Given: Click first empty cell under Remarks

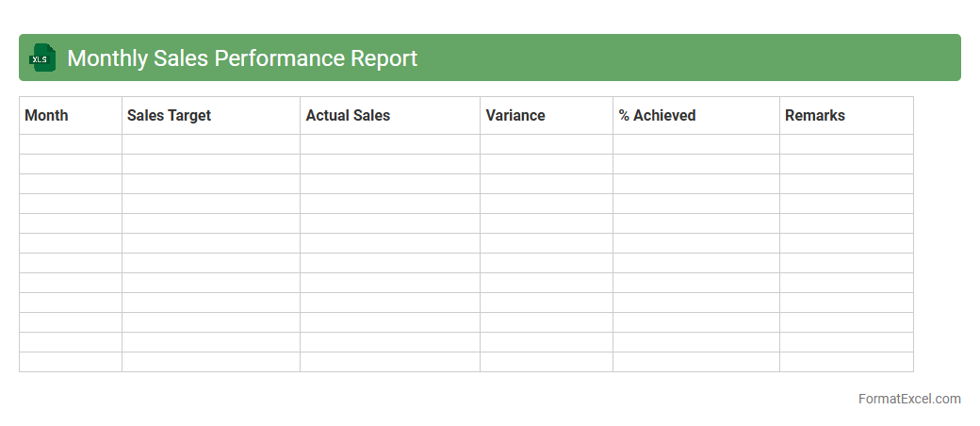Looking at the screenshot, I should pos(845,144).
